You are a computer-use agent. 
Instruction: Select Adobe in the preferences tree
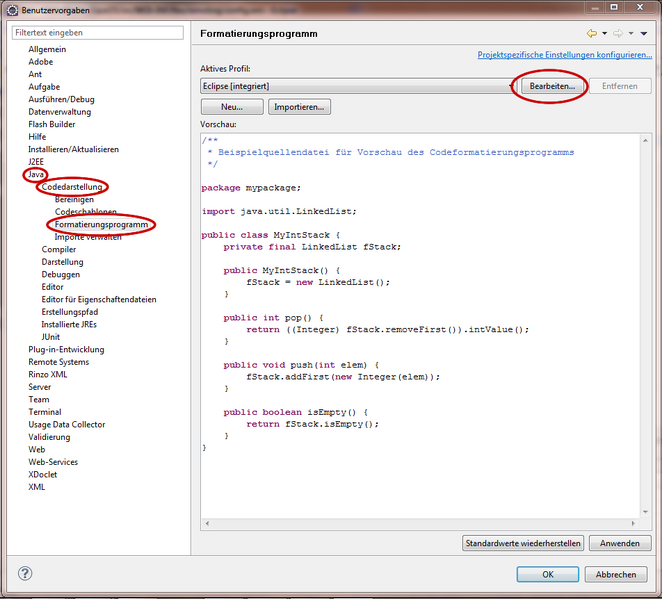[41, 62]
